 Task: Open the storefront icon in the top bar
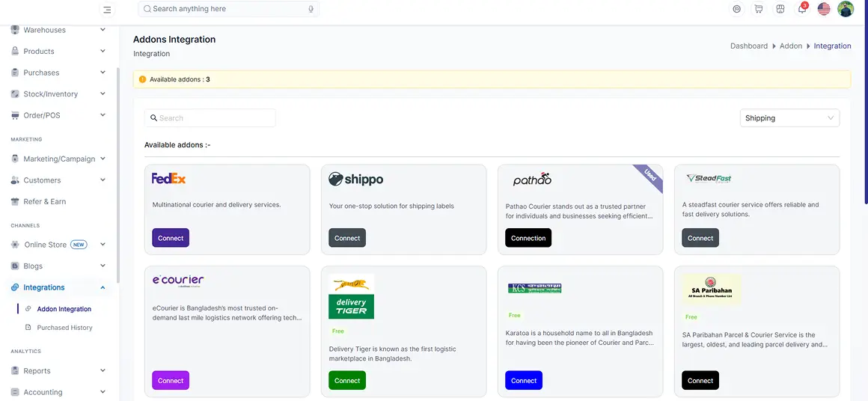pyautogui.click(x=780, y=9)
